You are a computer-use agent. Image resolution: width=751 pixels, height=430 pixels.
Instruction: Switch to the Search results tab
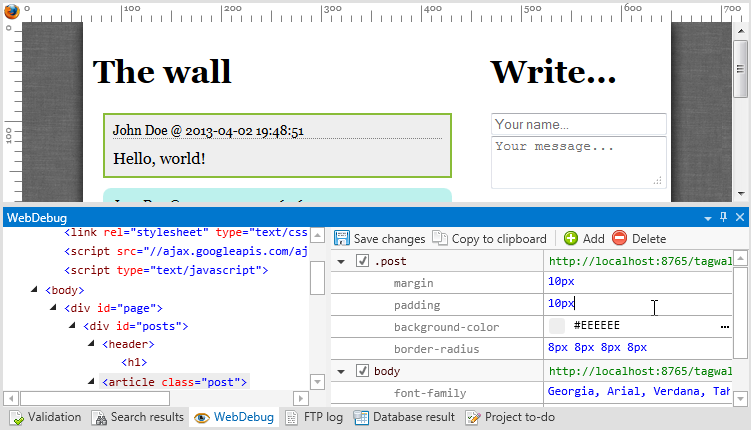pyautogui.click(x=138, y=418)
